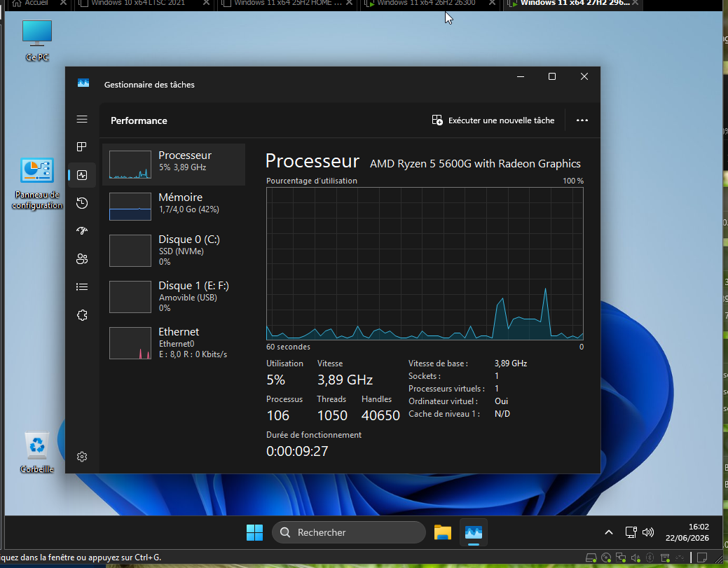This screenshot has width=728, height=568.
Task: Click the Threads count 1050
Action: point(332,415)
